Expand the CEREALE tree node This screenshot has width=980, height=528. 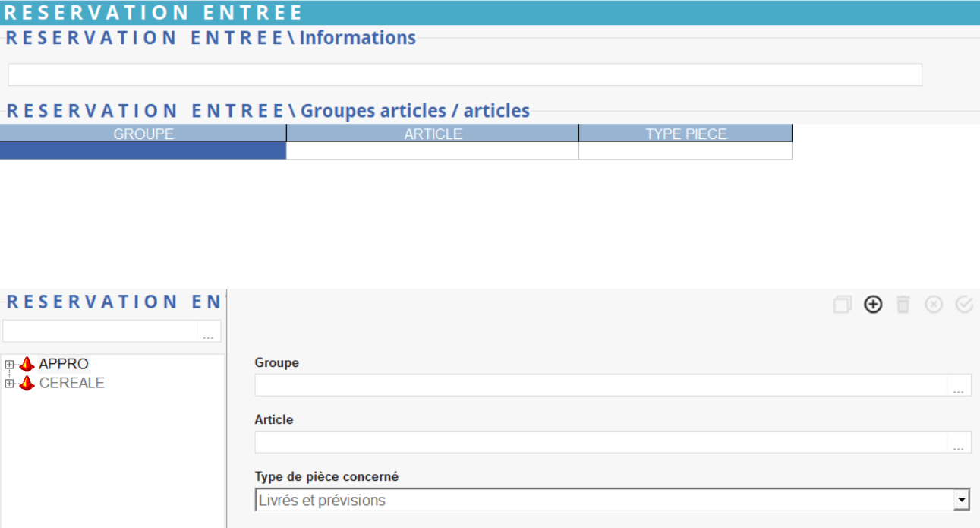pyautogui.click(x=9, y=384)
